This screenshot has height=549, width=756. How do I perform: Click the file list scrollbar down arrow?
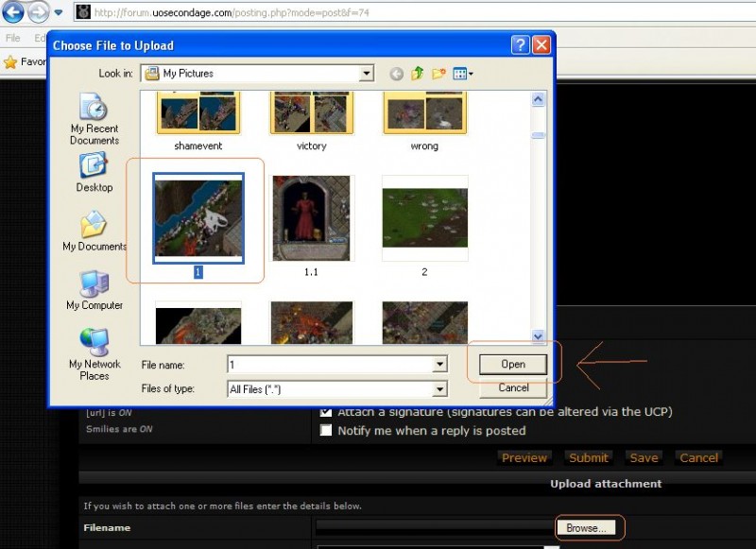(x=538, y=335)
